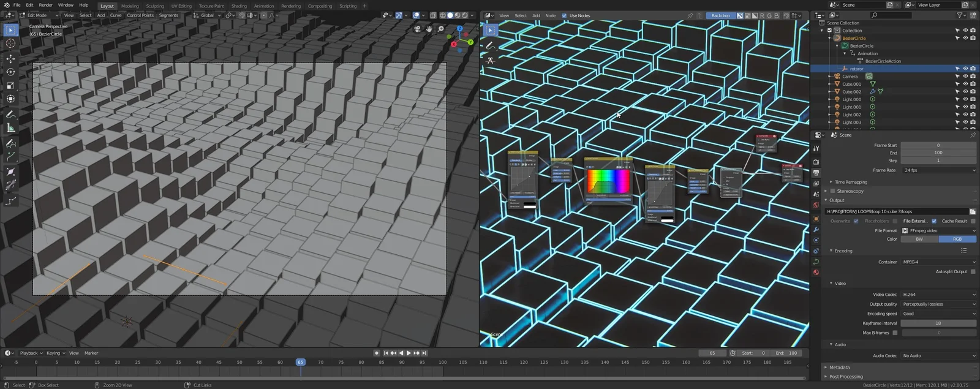Pick the Randomize tool in toolbar

click(x=10, y=201)
